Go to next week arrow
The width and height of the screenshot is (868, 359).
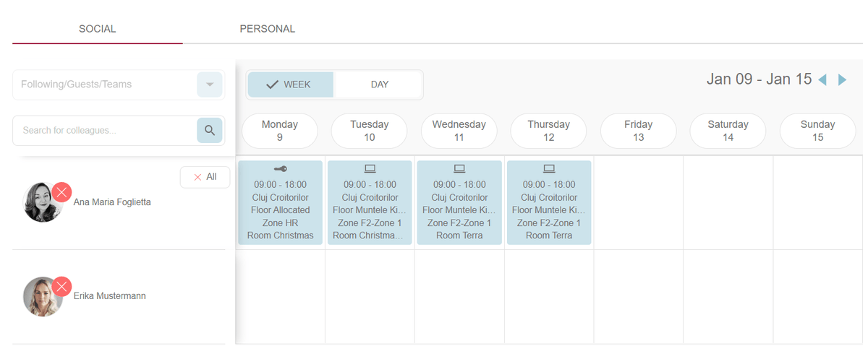click(x=842, y=80)
